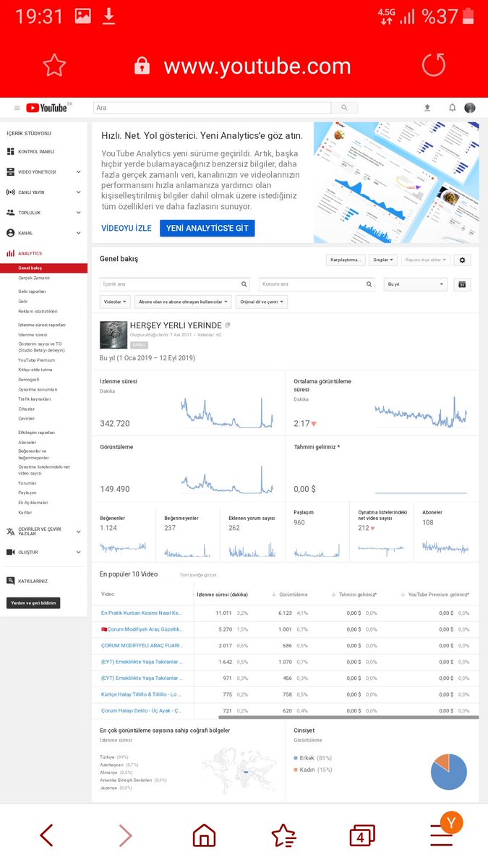Click search icon in İçerik ara field
The height and width of the screenshot is (868, 488).
pyautogui.click(x=244, y=284)
